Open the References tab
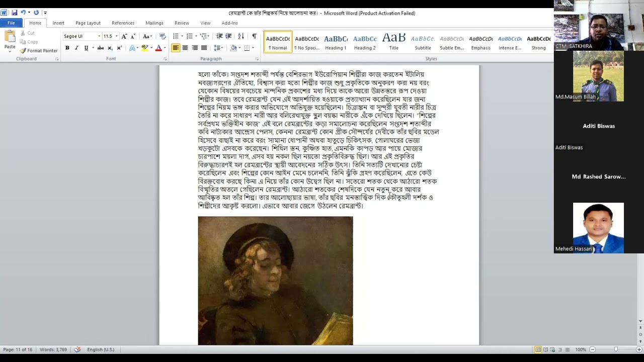This screenshot has height=362, width=644. point(123,23)
